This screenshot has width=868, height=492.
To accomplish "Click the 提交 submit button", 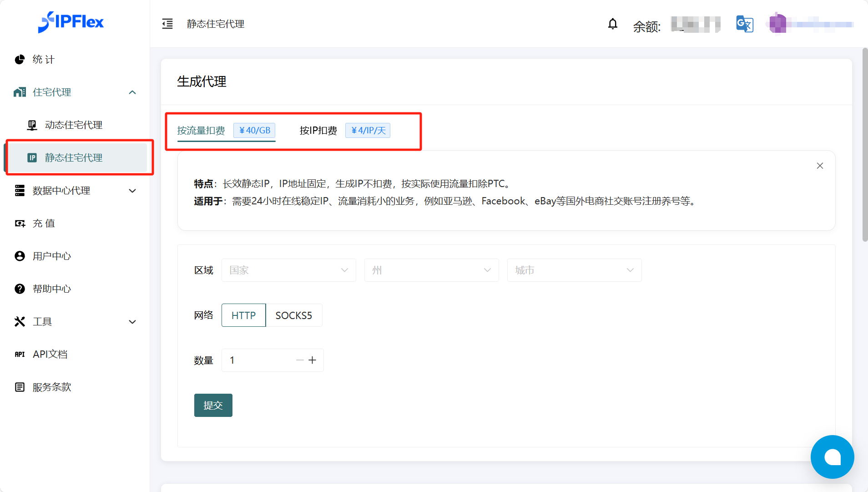I will pos(213,405).
